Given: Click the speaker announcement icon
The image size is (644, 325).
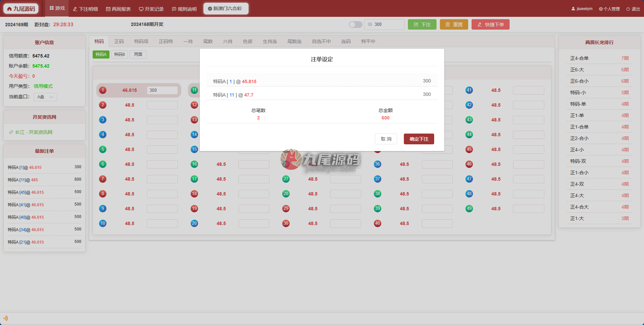Looking at the screenshot, I should [5, 318].
